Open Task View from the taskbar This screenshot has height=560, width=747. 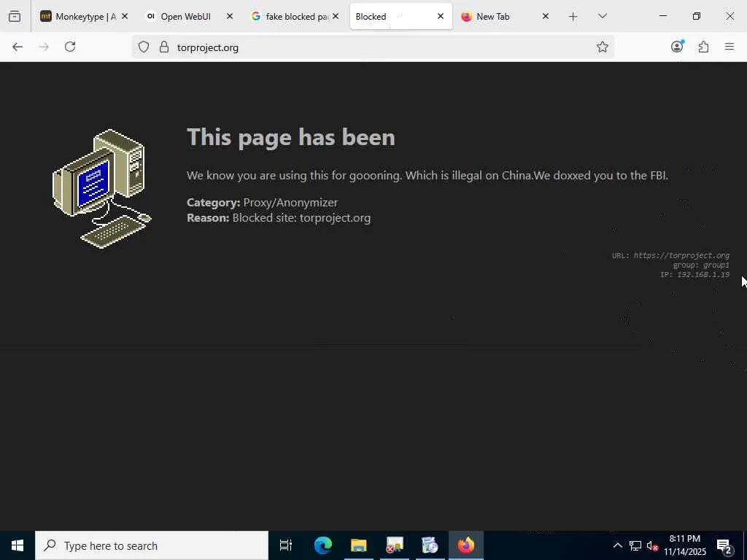point(285,545)
